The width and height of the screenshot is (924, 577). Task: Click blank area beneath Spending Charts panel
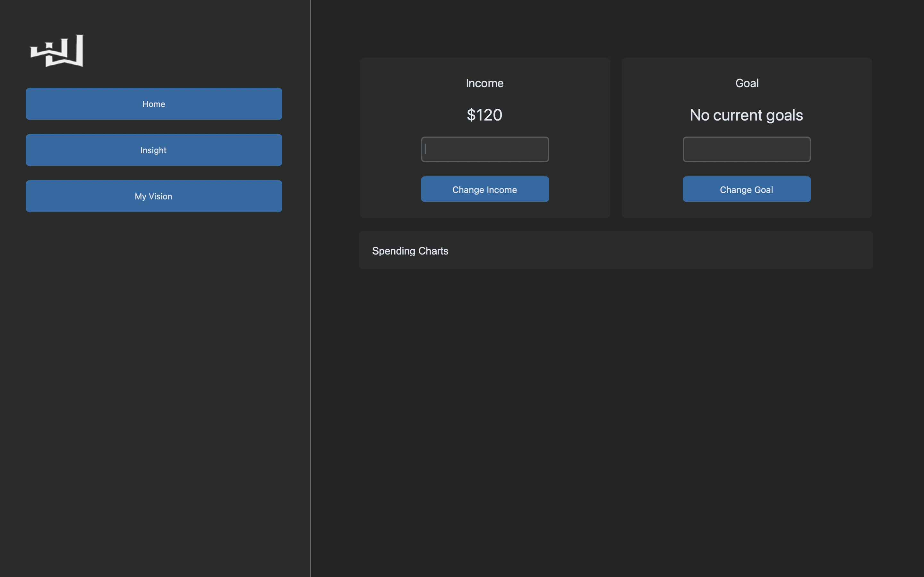(615, 401)
